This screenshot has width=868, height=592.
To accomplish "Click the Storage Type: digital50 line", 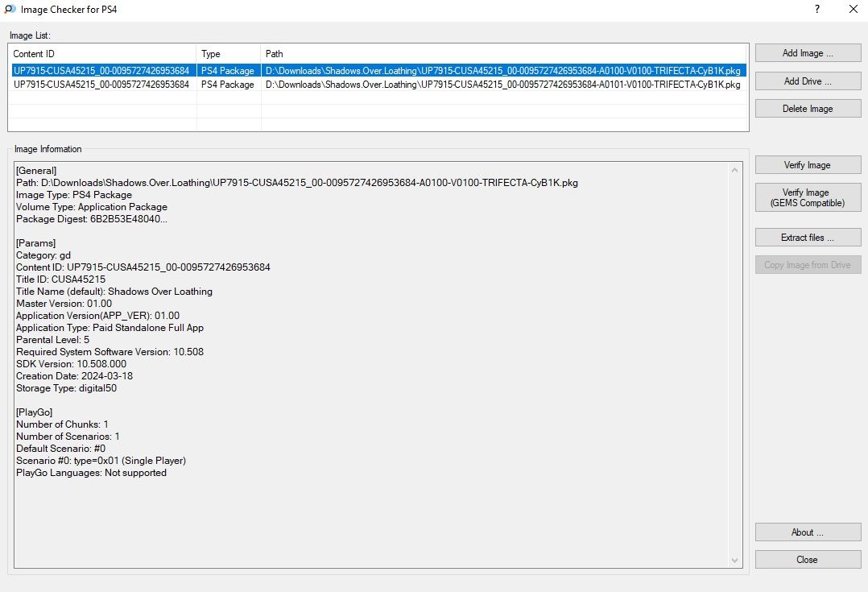I will tap(66, 388).
